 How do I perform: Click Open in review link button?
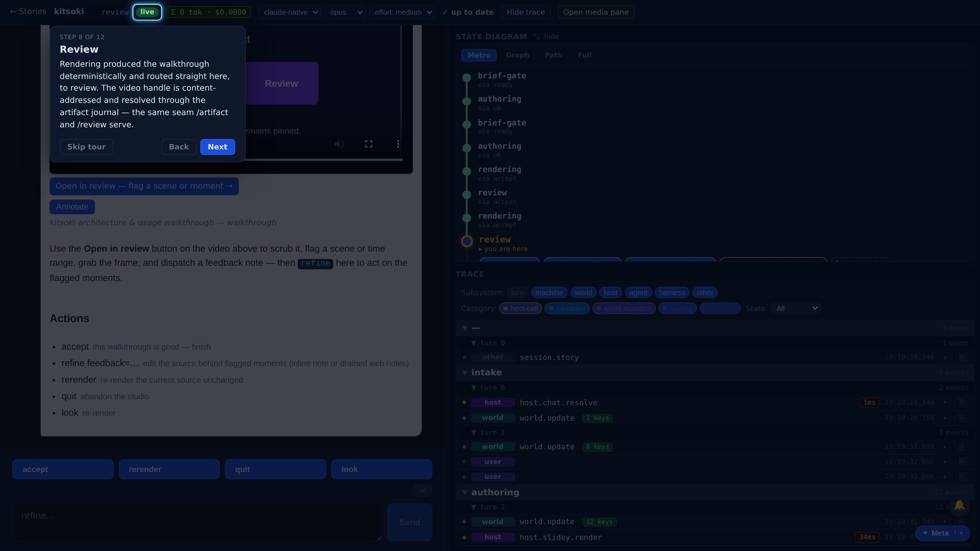point(144,186)
